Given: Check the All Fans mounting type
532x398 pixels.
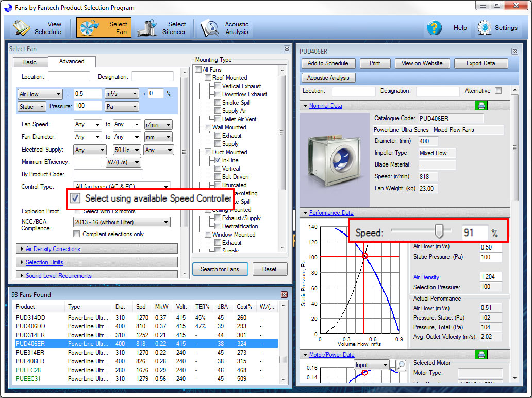Looking at the screenshot, I should 198,69.
